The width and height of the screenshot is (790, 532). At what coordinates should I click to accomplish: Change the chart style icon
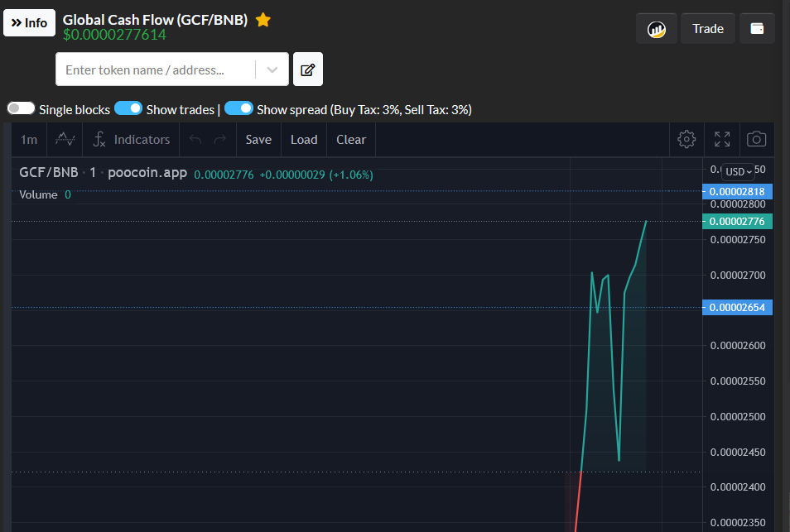pyautogui.click(x=65, y=140)
